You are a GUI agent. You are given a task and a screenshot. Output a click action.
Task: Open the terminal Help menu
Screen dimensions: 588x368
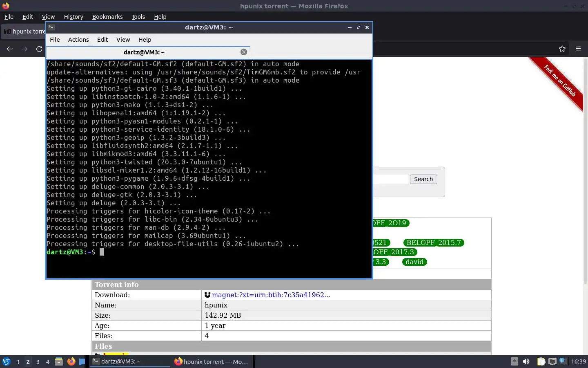pyautogui.click(x=145, y=40)
